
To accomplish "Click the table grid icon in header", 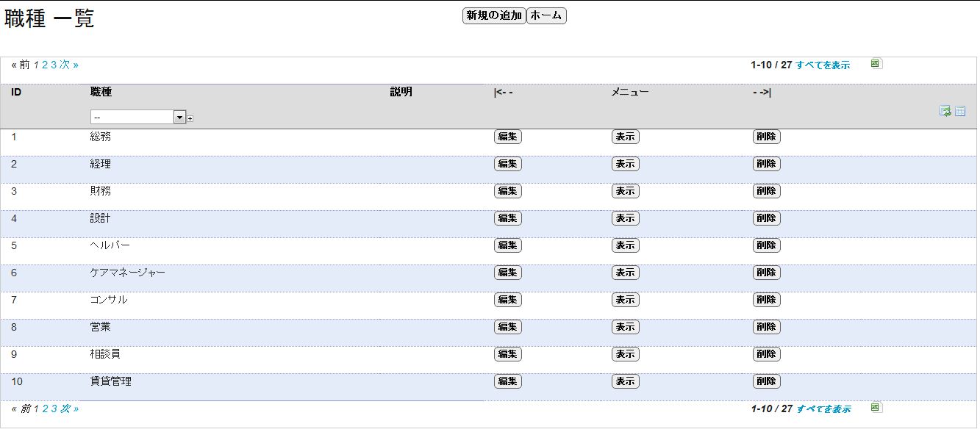I will coord(960,111).
